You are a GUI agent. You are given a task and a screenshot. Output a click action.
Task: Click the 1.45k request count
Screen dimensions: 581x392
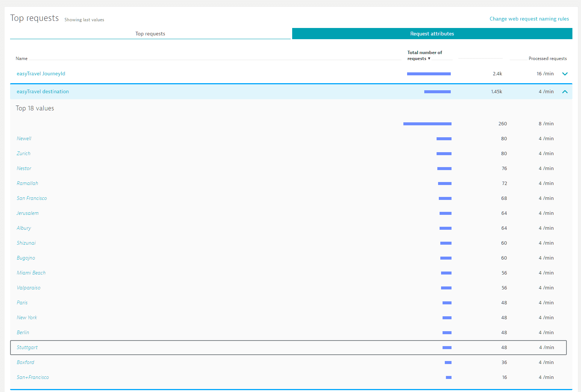(x=497, y=92)
